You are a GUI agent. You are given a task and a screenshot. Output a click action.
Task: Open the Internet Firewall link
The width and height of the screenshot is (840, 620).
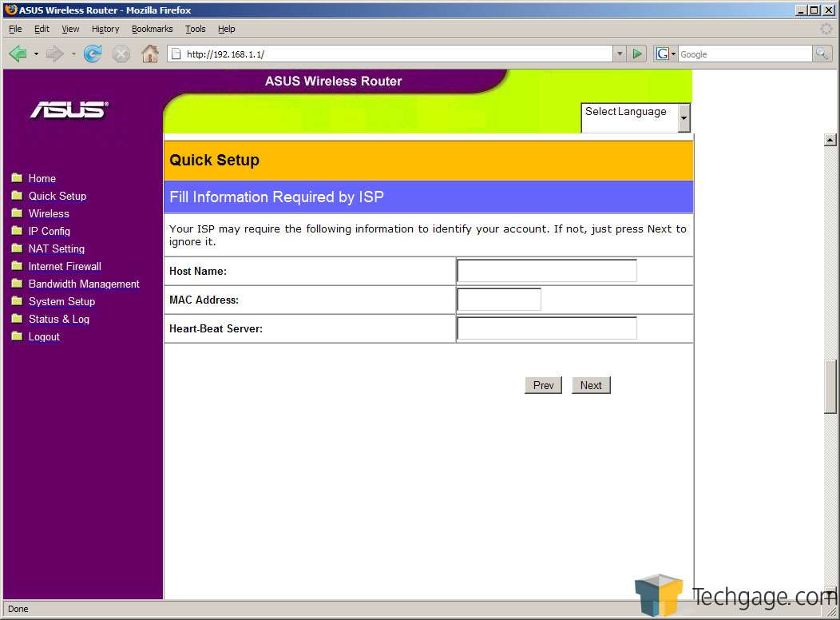point(65,266)
